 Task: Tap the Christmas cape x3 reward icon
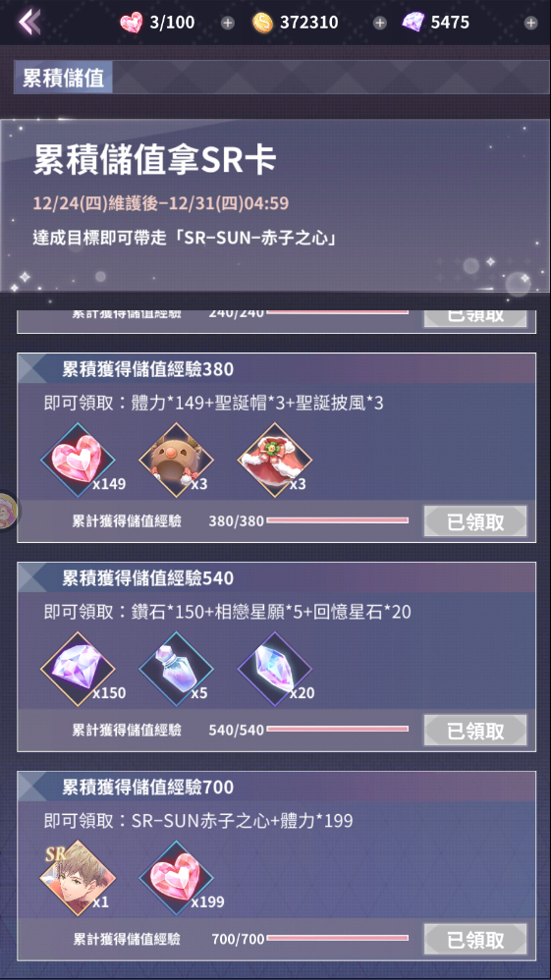275,460
